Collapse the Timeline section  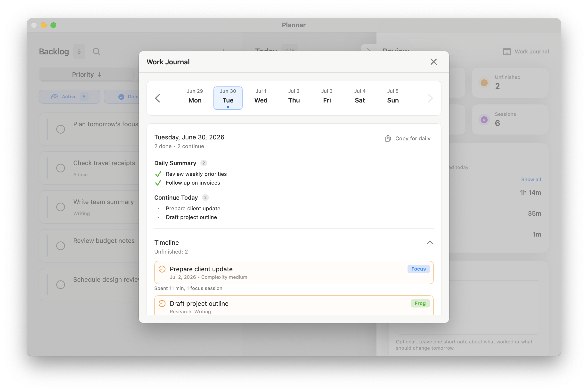430,242
